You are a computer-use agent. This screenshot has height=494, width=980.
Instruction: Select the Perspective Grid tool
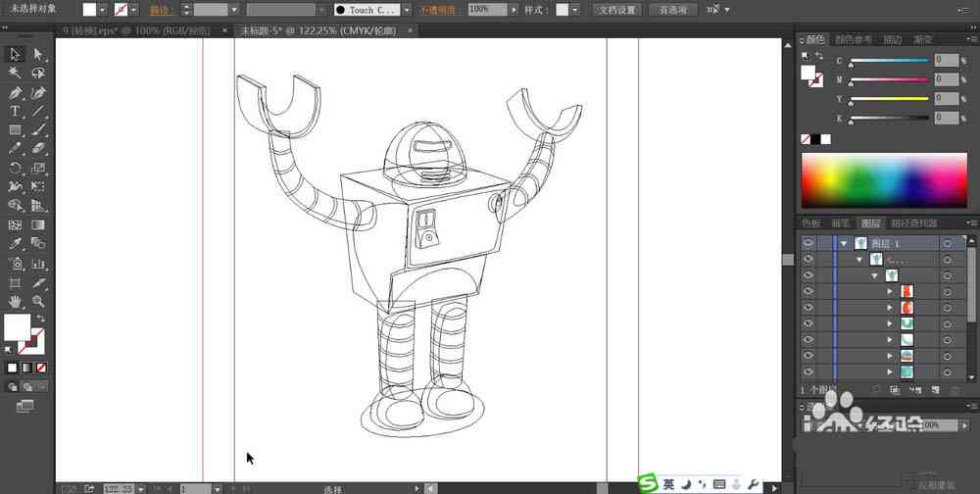point(38,205)
